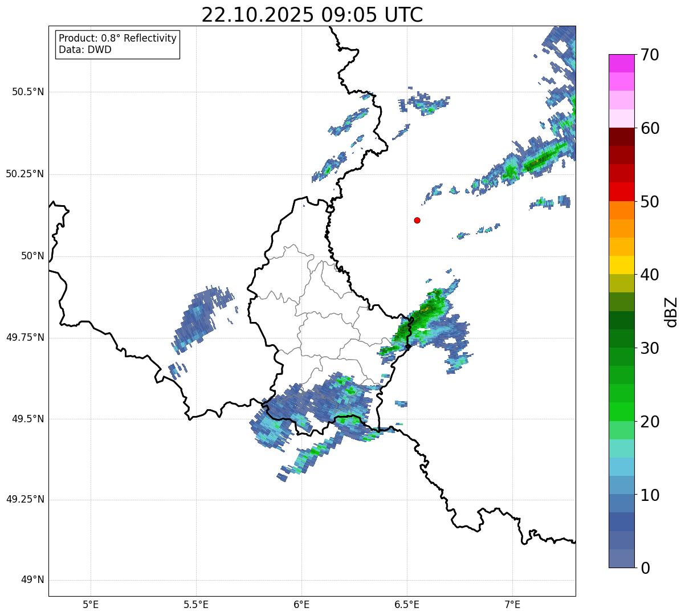Click the title '22.10.2025 09:05 UTC'
The height and width of the screenshot is (616, 685).
[312, 14]
